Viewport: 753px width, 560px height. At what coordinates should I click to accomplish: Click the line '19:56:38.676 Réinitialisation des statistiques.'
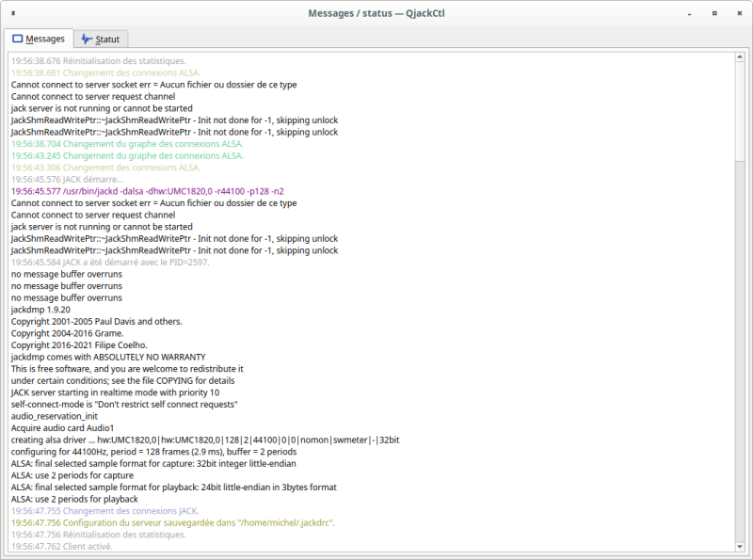coord(99,61)
